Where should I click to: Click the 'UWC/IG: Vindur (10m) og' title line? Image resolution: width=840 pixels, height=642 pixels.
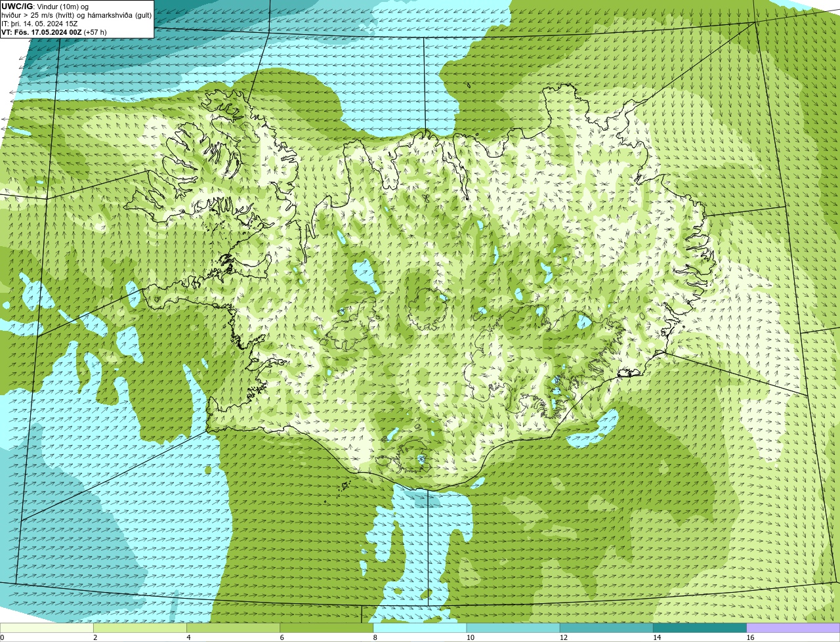coord(45,6)
